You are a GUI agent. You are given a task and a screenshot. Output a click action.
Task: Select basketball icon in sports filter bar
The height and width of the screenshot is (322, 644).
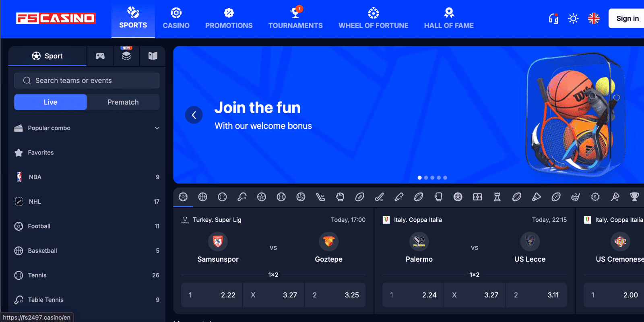coord(203,197)
